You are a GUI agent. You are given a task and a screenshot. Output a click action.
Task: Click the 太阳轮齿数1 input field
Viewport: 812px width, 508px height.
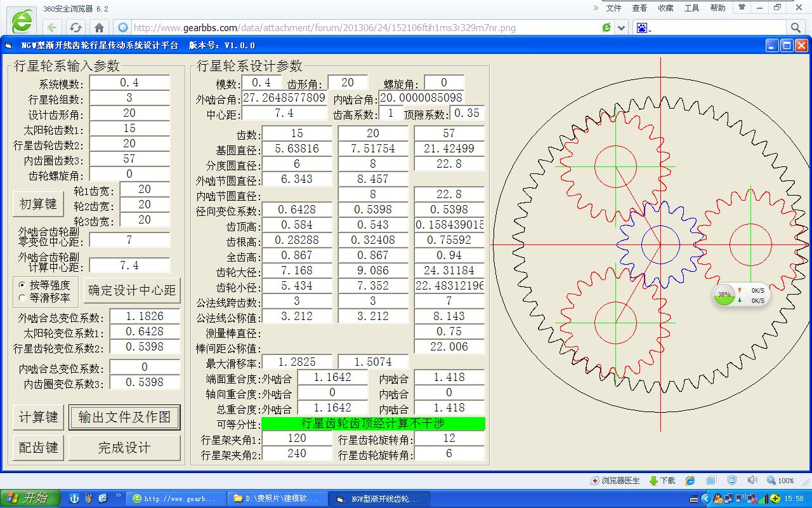coord(129,128)
